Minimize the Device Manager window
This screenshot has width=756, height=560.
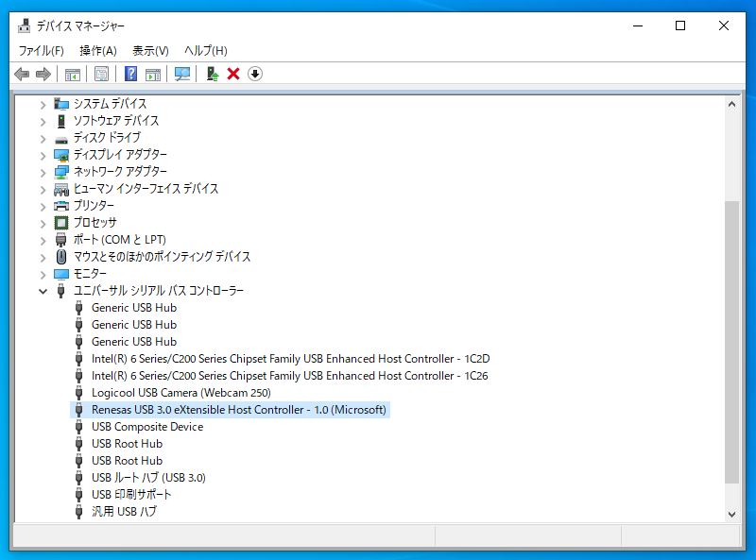pos(637,25)
